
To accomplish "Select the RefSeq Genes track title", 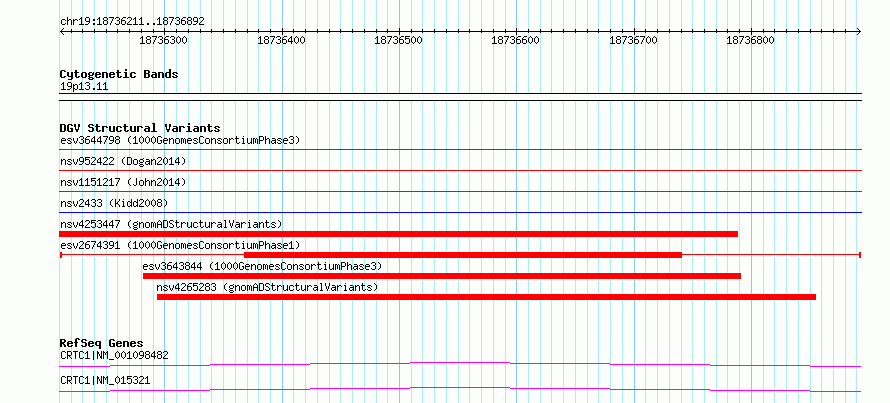I will [x=102, y=343].
